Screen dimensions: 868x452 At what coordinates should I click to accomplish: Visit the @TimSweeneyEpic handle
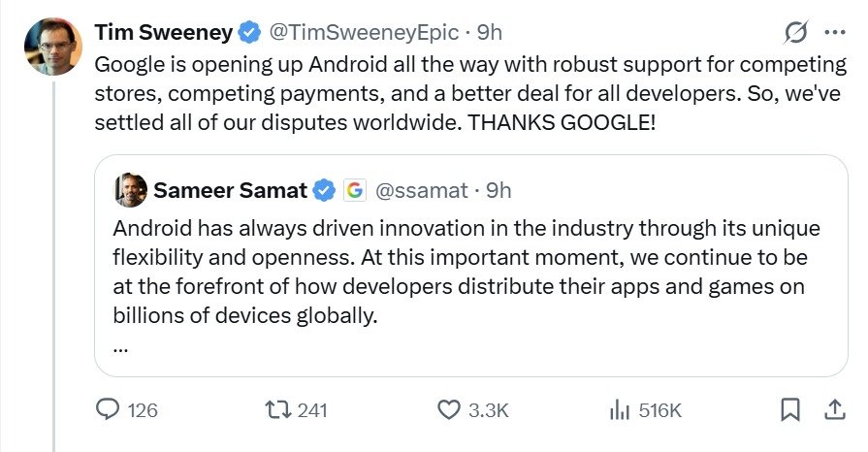[x=362, y=32]
